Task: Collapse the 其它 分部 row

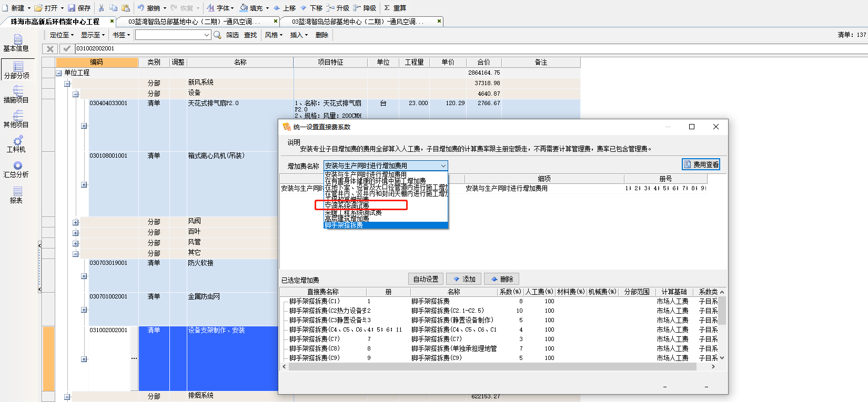Action: tap(76, 254)
